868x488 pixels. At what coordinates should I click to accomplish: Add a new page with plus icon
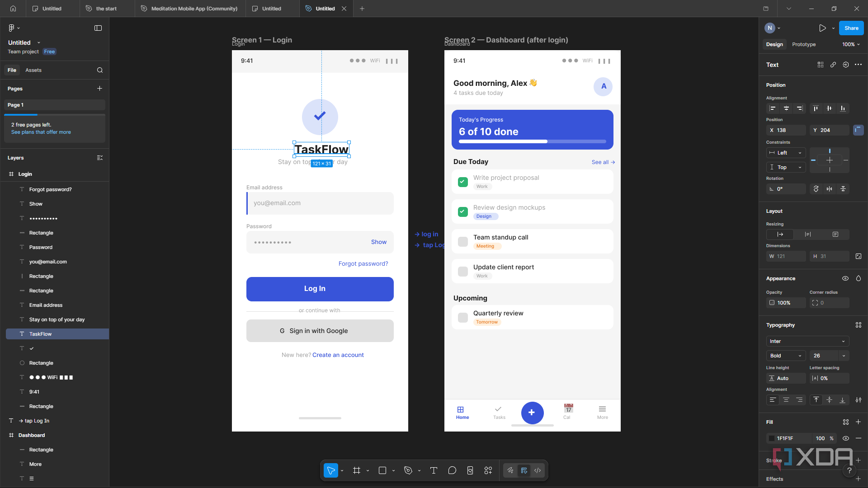coord(99,89)
